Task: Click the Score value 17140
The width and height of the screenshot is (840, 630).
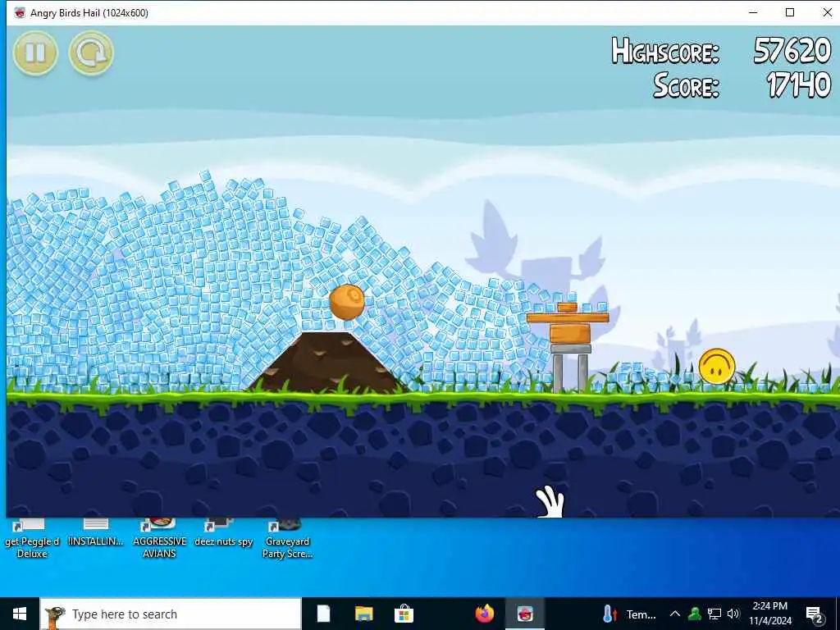Action: point(798,84)
